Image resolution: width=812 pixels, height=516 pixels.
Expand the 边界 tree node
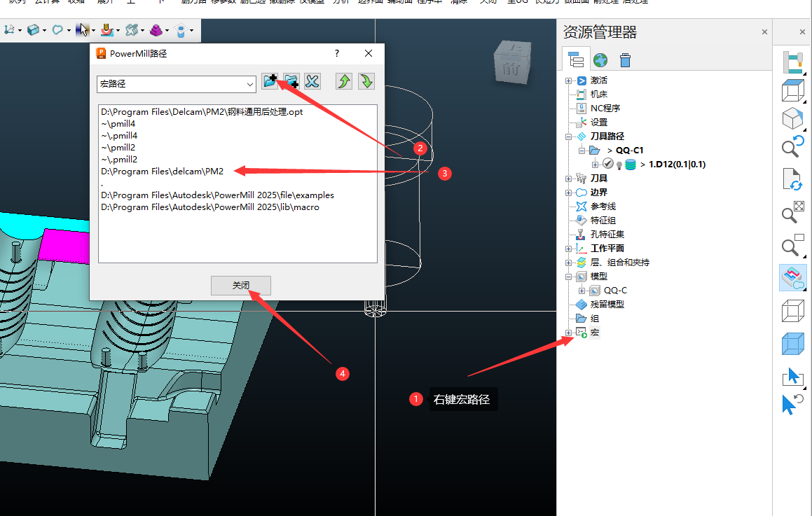(569, 193)
